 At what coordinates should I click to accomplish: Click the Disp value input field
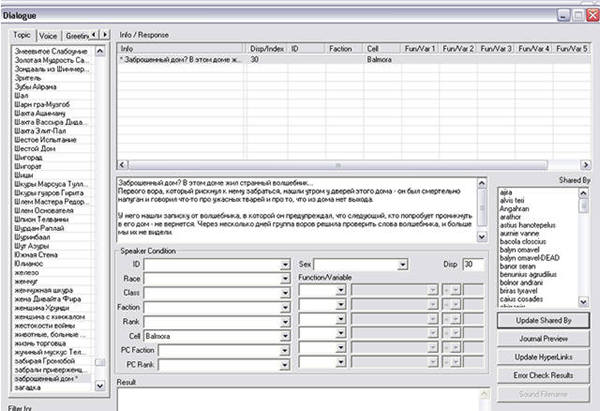point(474,265)
